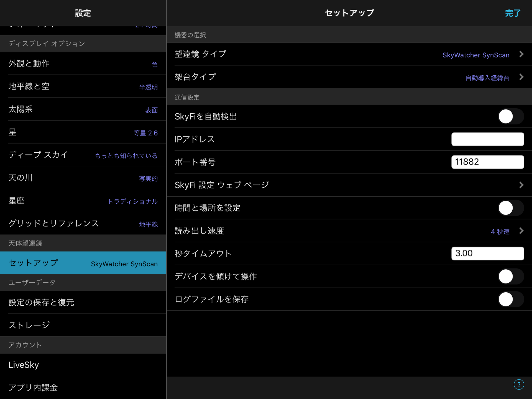Click 等星 2.6 value text
This screenshot has height=399, width=532.
pos(145,133)
